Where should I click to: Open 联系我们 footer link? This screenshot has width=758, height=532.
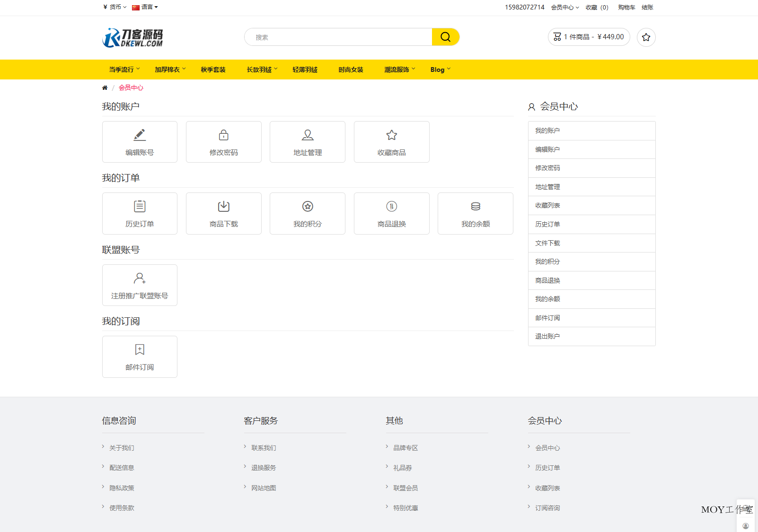coord(264,448)
